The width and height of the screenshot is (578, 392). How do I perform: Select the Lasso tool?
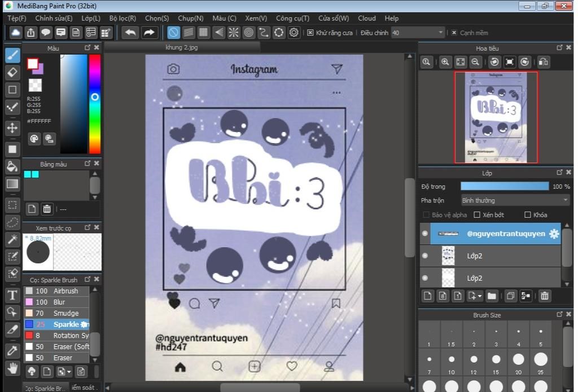point(12,222)
